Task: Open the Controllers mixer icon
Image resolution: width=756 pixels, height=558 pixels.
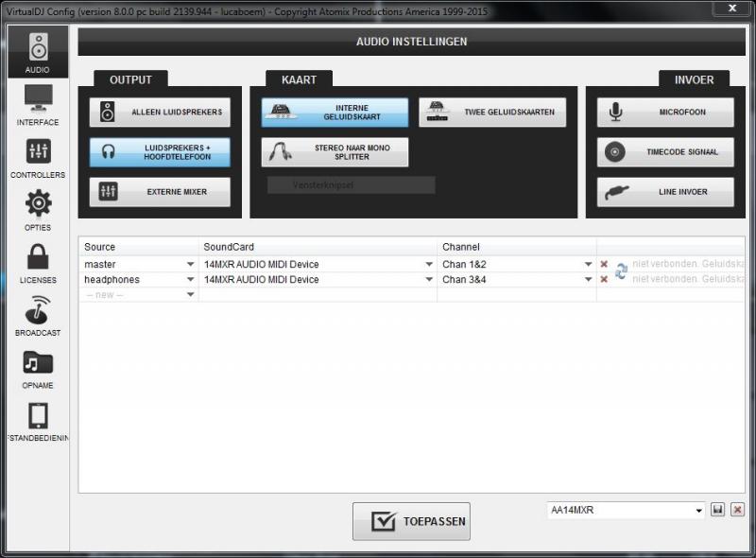Action: tap(38, 150)
